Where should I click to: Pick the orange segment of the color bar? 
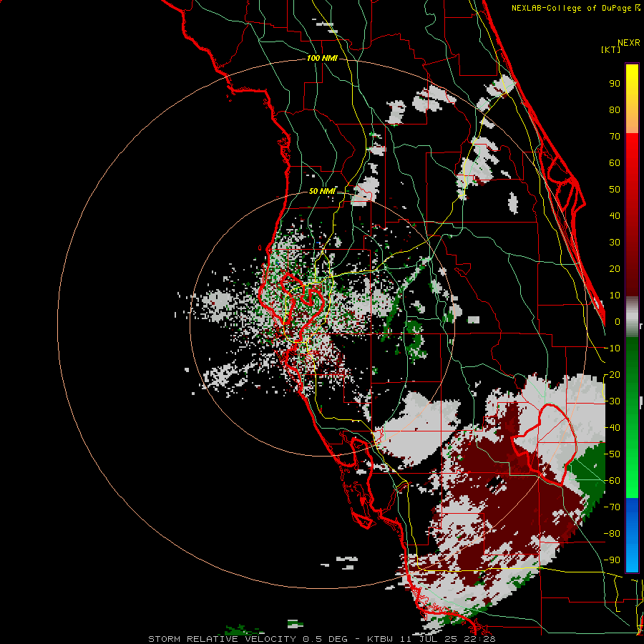point(632,121)
